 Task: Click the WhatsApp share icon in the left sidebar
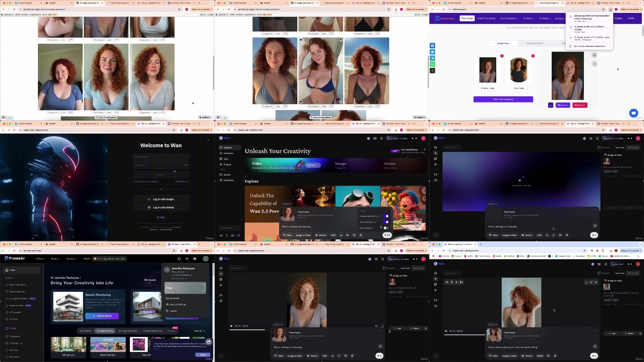click(x=432, y=64)
